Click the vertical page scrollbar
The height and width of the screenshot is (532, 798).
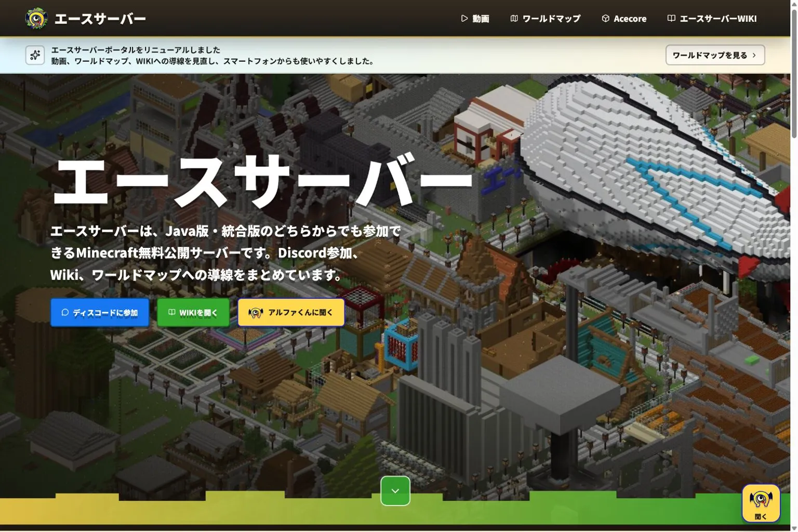[794, 73]
